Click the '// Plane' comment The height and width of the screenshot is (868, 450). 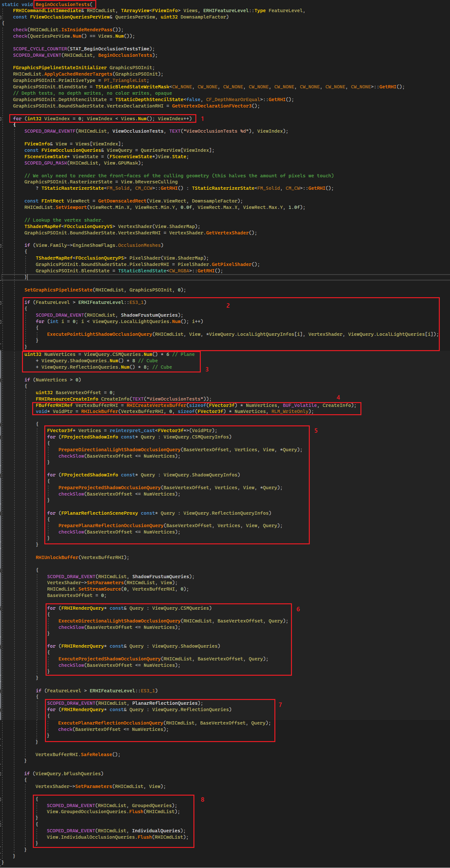point(184,355)
